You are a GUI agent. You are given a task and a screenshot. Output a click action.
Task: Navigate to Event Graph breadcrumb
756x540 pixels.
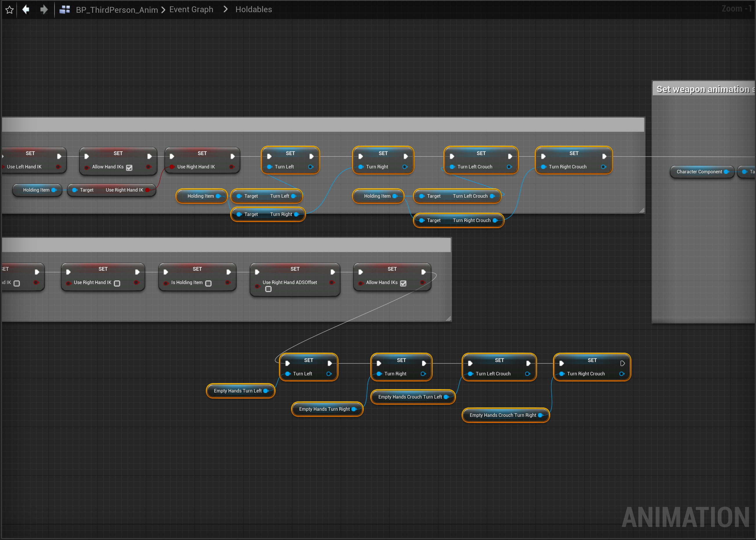pyautogui.click(x=191, y=9)
